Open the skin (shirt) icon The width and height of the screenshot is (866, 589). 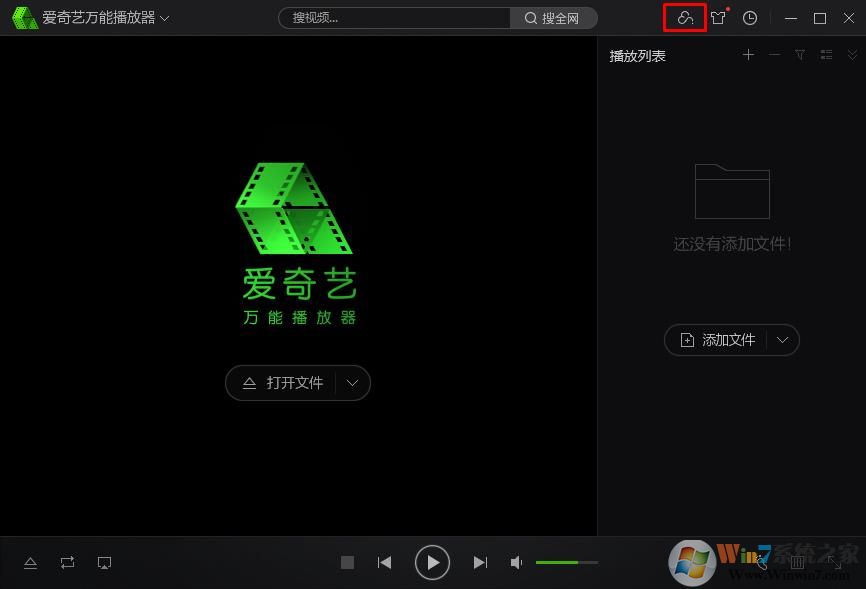[x=718, y=18]
